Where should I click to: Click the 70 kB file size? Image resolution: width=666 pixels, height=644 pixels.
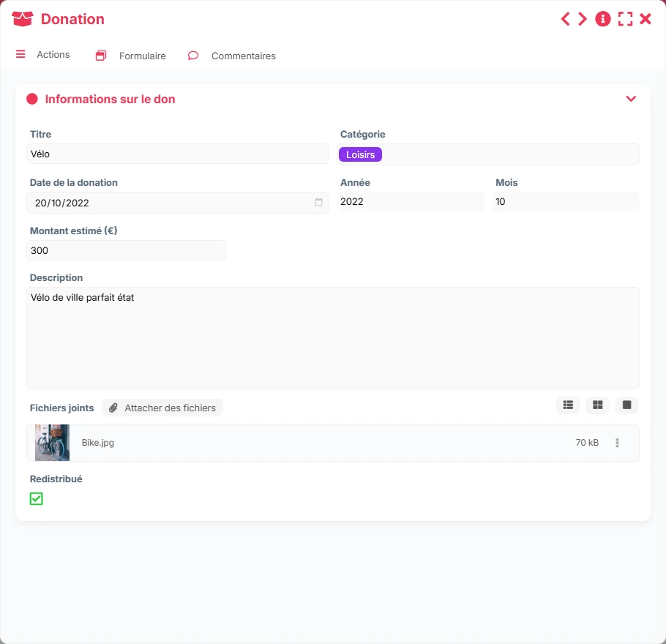point(587,443)
